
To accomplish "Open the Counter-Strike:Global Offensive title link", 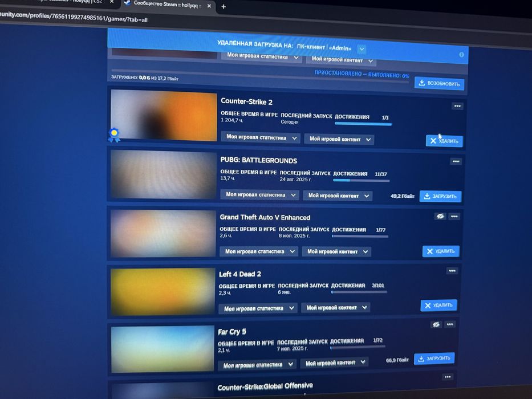I will (265, 386).
